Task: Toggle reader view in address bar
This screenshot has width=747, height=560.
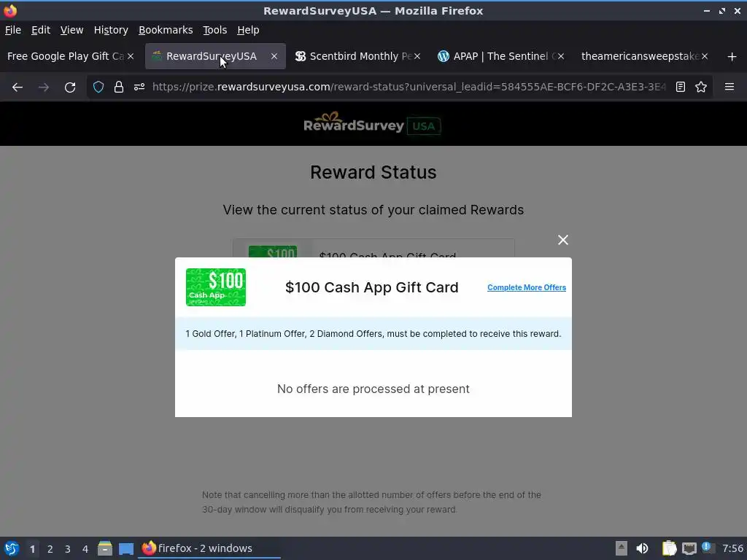Action: pyautogui.click(x=681, y=87)
